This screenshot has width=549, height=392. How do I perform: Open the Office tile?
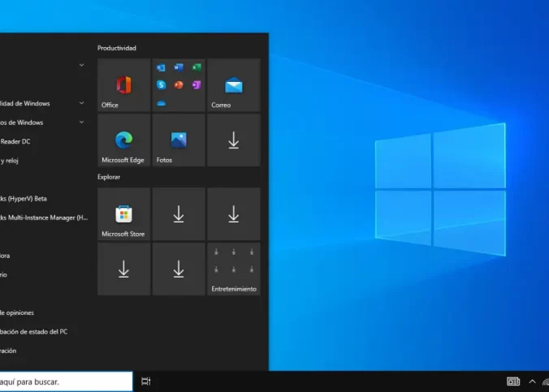[x=124, y=85]
